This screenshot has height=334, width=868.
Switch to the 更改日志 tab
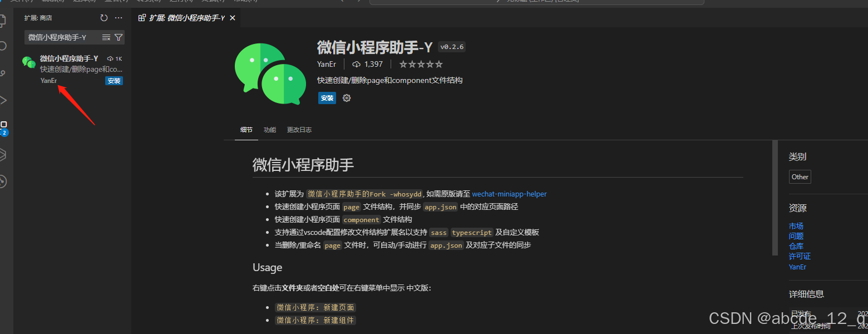click(x=299, y=130)
